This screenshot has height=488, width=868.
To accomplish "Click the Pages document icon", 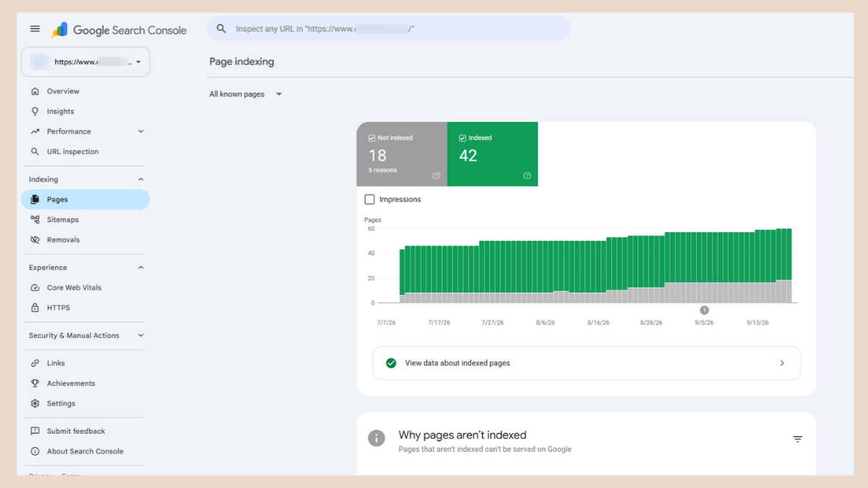I will coord(35,200).
